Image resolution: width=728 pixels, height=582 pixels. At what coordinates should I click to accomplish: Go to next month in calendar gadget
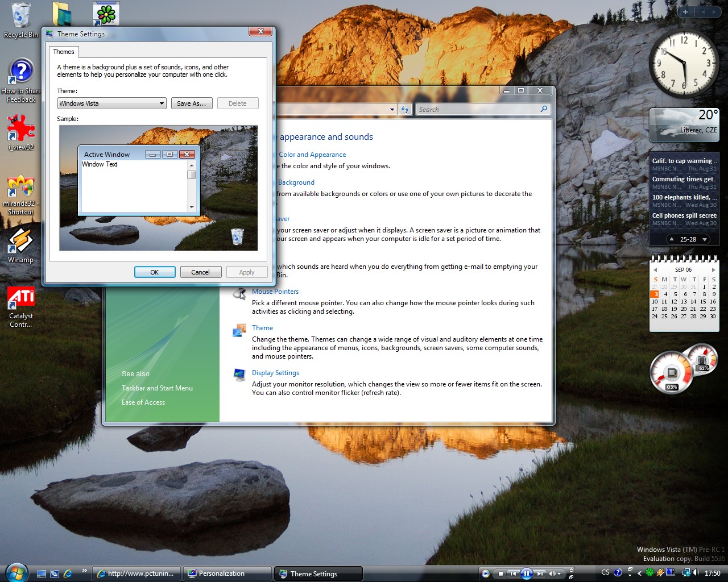click(714, 270)
